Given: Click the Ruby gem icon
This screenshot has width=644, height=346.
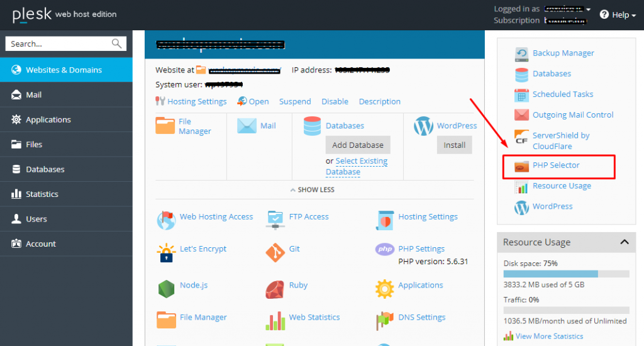Looking at the screenshot, I should [x=275, y=289].
